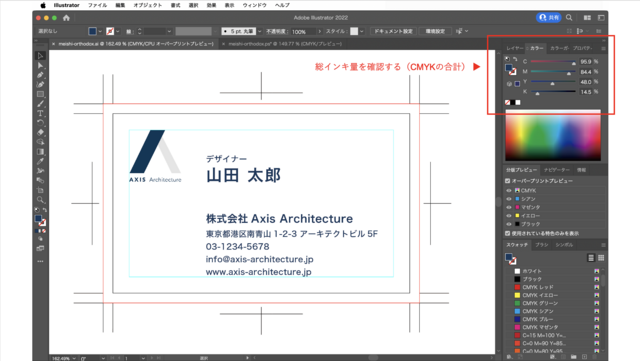
Task: Open the stroke weight dropdown
Action: [x=169, y=31]
